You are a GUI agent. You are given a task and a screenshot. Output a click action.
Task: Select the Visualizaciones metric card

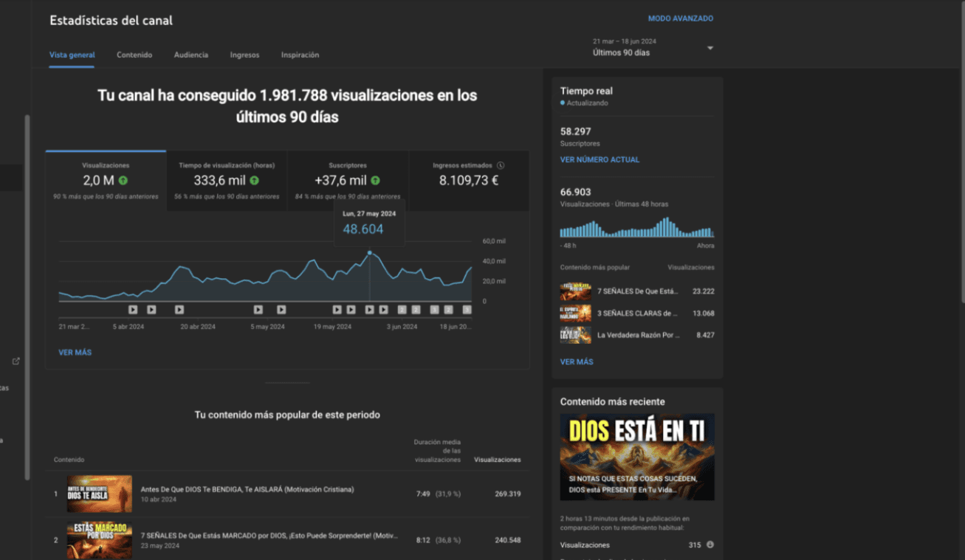tap(107, 180)
